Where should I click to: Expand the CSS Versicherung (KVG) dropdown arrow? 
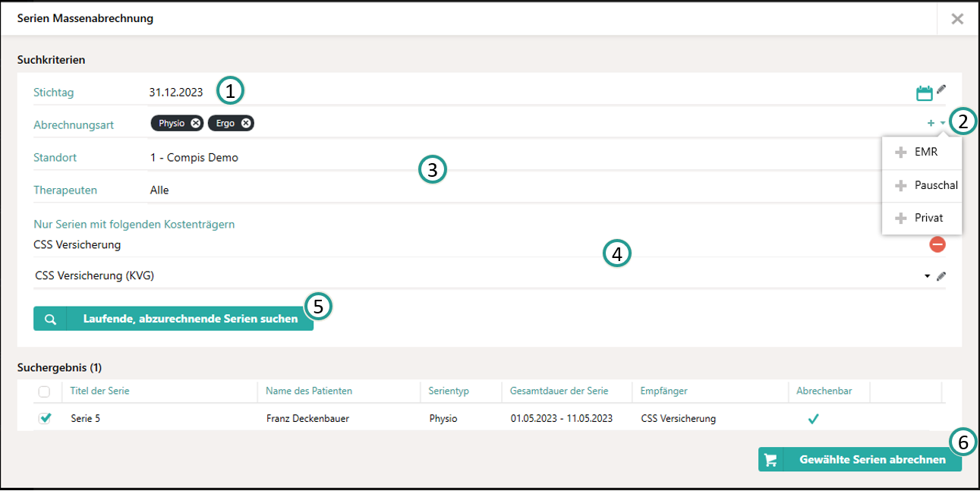(x=927, y=276)
